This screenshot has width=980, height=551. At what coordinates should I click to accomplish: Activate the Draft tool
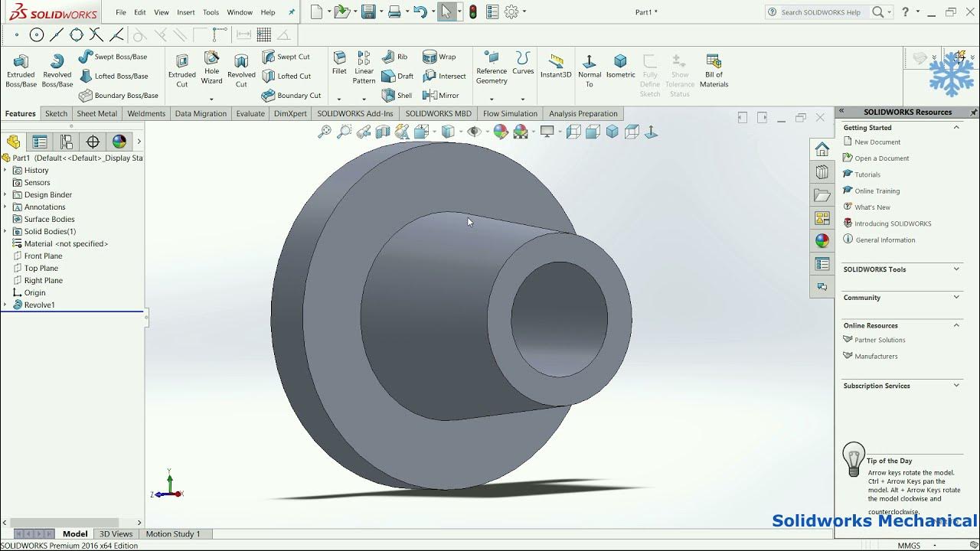[x=397, y=76]
